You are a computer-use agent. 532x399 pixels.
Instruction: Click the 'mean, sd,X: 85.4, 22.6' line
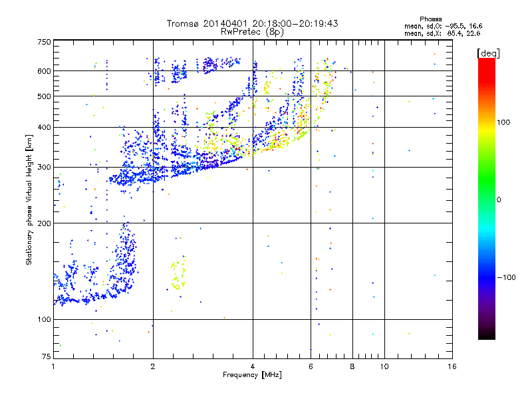[x=442, y=33]
